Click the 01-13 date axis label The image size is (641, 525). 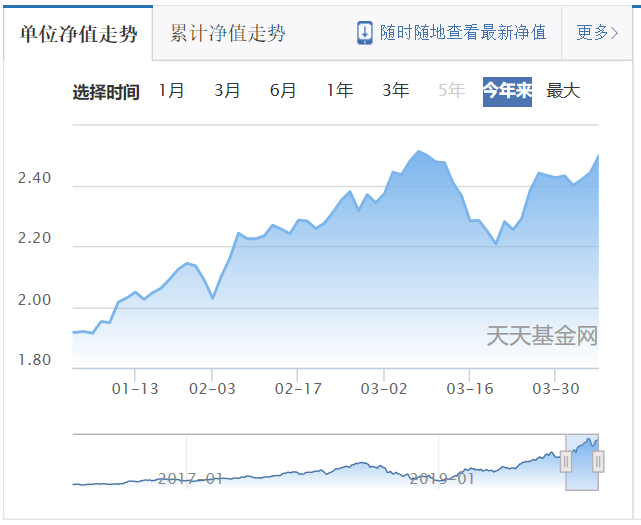[135, 388]
